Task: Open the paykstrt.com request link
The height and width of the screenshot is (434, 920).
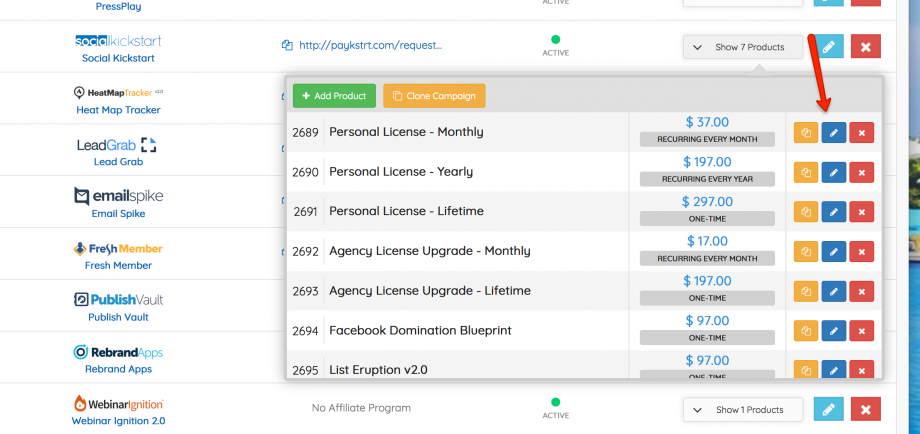Action: [370, 45]
